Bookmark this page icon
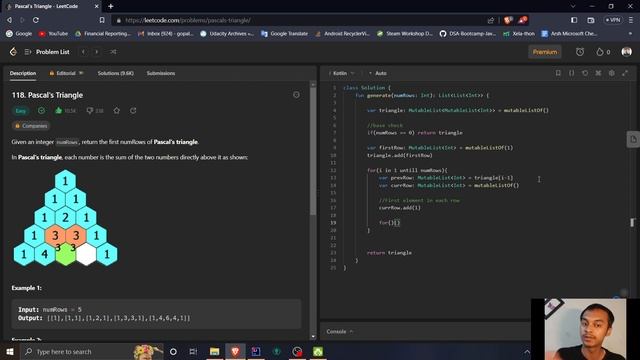This screenshot has width=640, height=360. click(102, 20)
